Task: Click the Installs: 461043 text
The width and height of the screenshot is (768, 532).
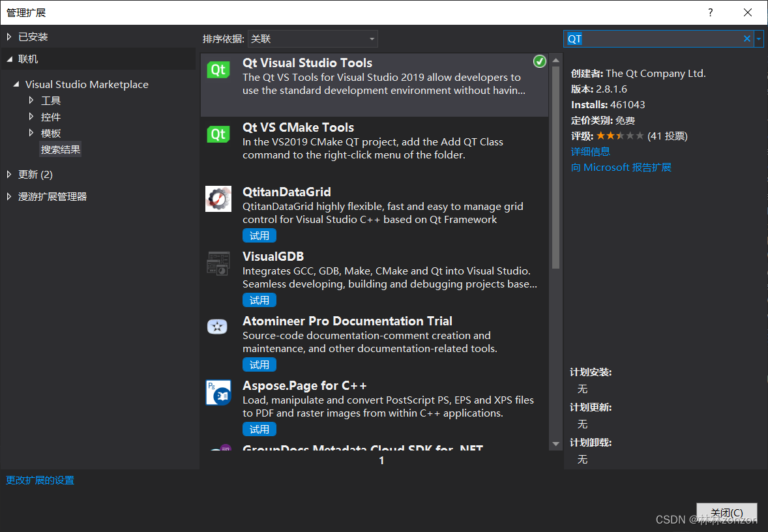Action: tap(608, 105)
